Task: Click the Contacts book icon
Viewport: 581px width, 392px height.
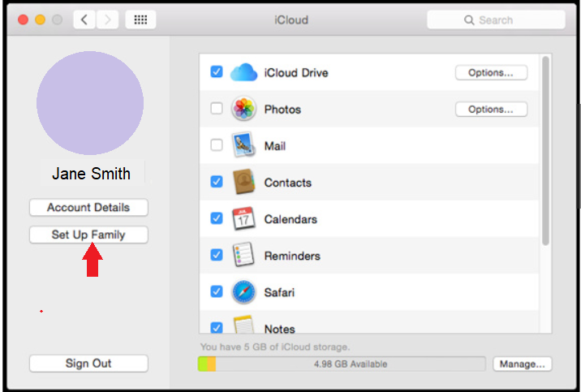Action: [243, 182]
